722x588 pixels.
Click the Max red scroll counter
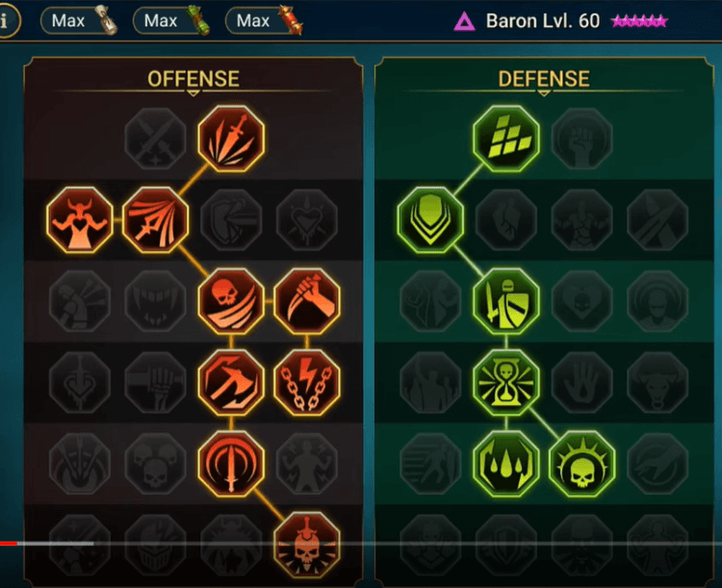click(264, 21)
